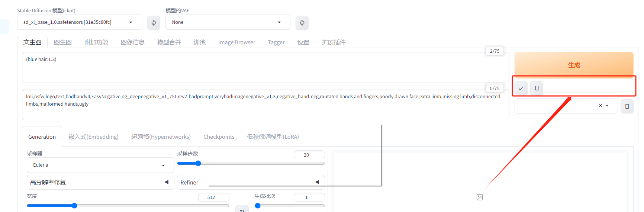Switch to the 图生图 tab

pos(63,42)
